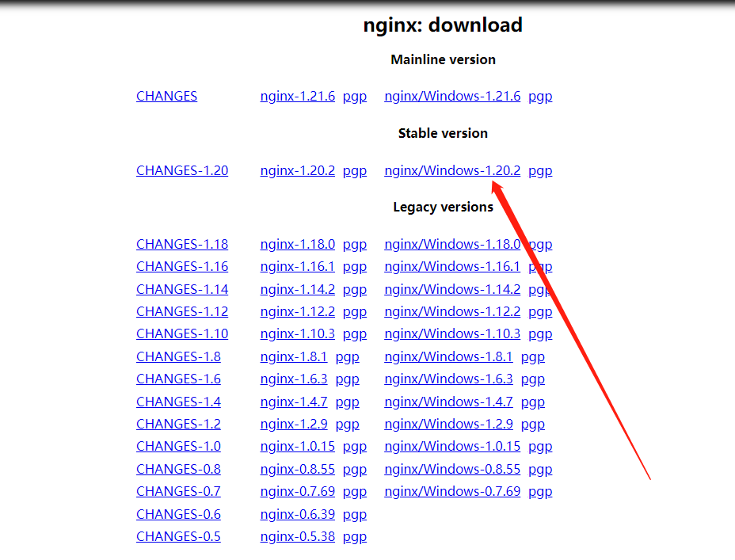
Task: Download nginx/Windows-1.6.3
Action: tap(448, 379)
